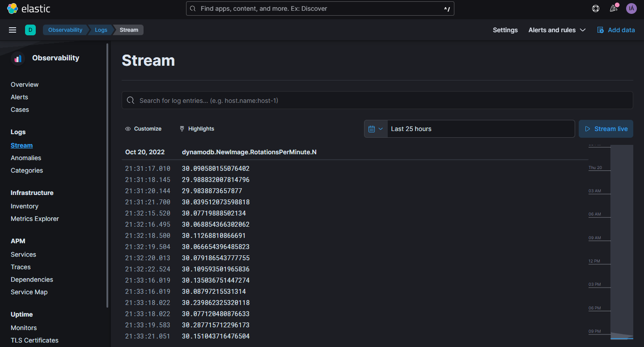Viewport: 644px width, 347px height.
Task: Open Service Map
Action: click(x=29, y=292)
